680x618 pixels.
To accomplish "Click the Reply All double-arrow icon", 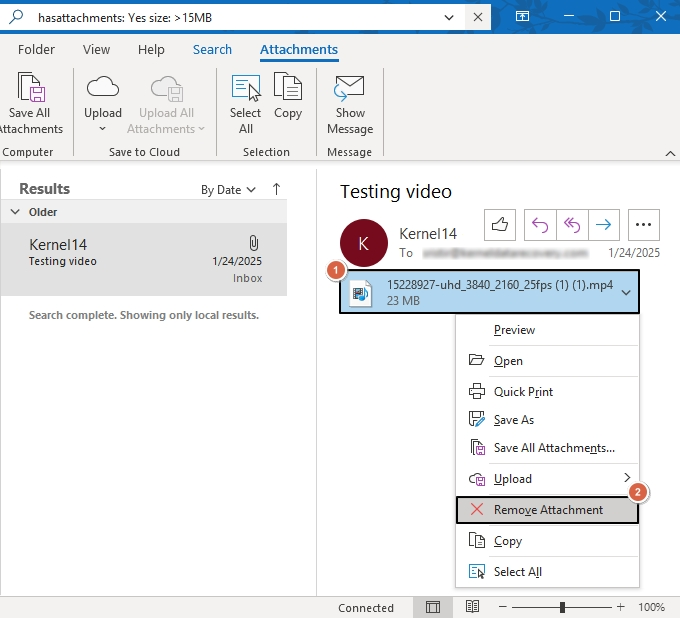I will tap(572, 225).
